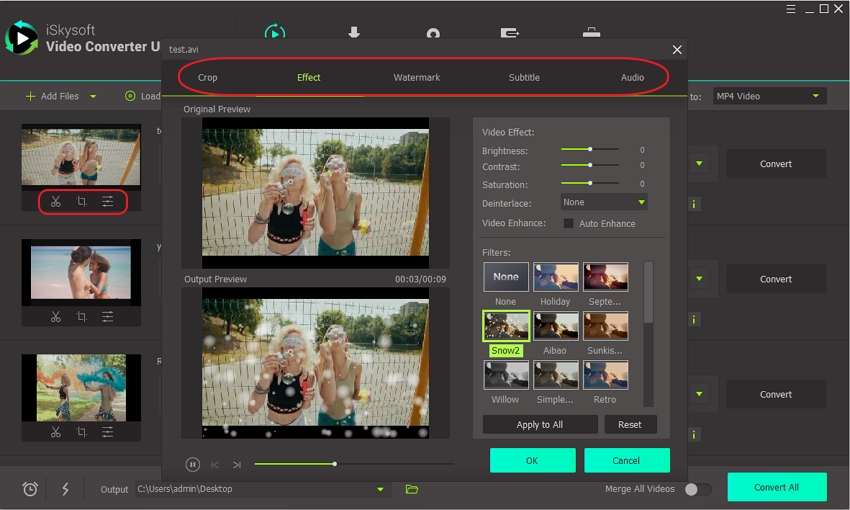Enable the Auto Enhance checkbox
The height and width of the screenshot is (510, 850).
tap(569, 224)
